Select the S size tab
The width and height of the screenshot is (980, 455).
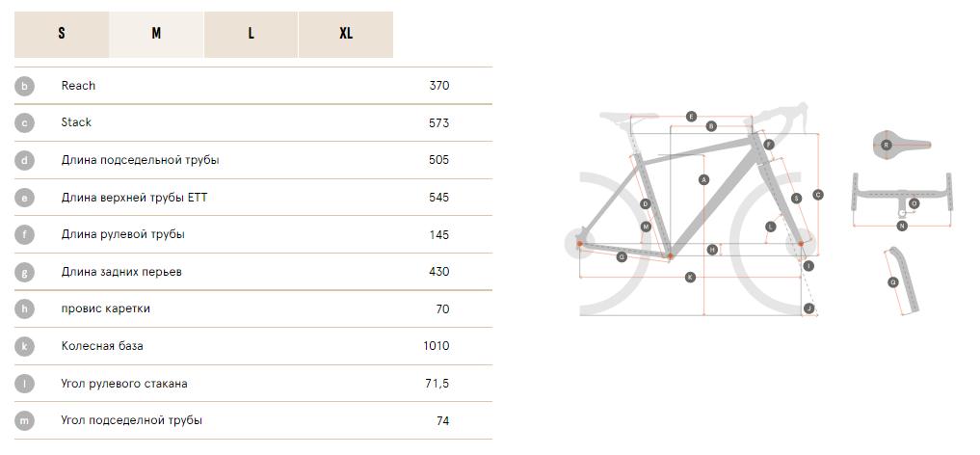62,35
